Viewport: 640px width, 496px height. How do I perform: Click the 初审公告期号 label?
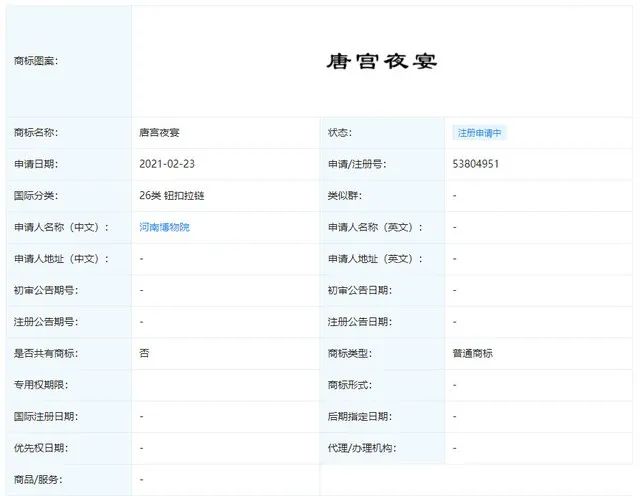pos(46,290)
